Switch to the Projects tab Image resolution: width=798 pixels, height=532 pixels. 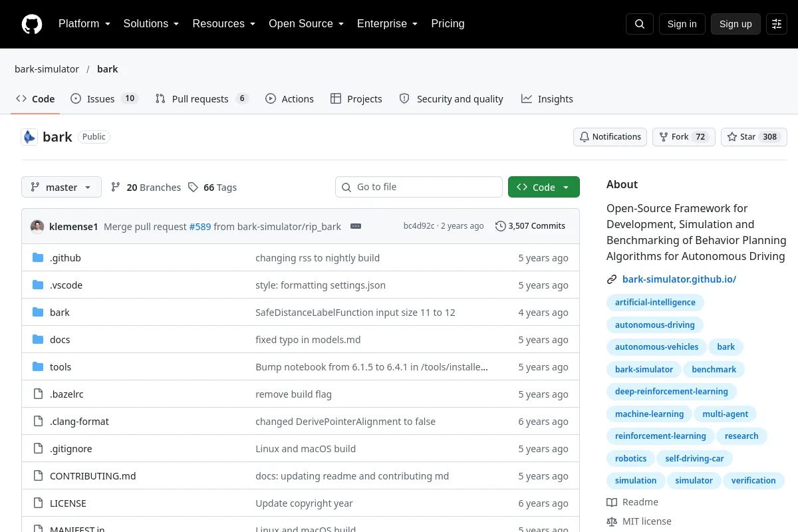pyautogui.click(x=356, y=99)
